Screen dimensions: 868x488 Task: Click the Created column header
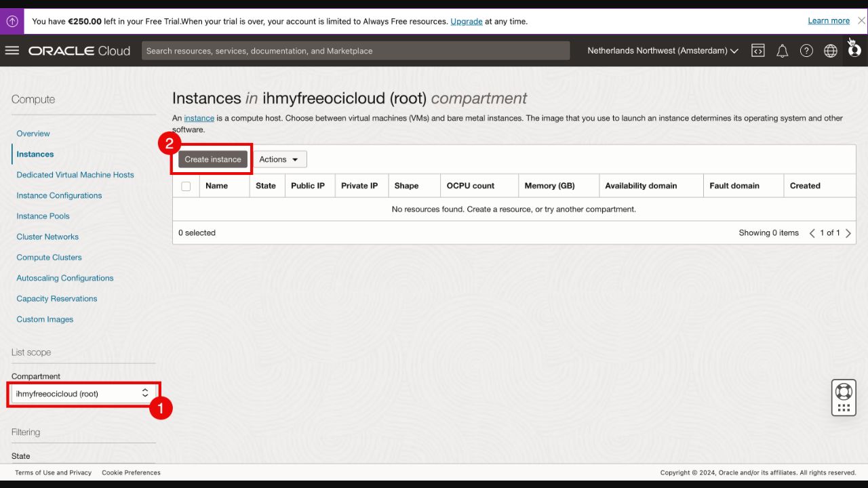805,186
